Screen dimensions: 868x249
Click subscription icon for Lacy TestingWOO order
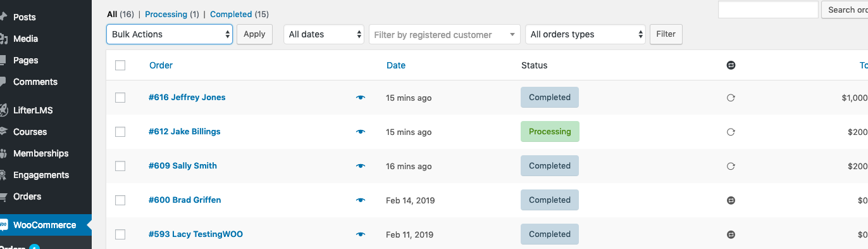731,234
